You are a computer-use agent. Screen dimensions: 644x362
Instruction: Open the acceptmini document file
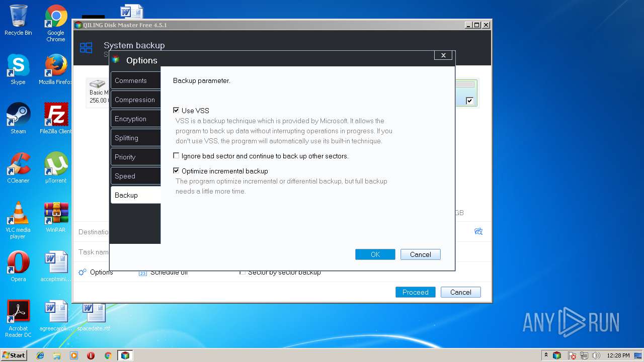pyautogui.click(x=56, y=266)
